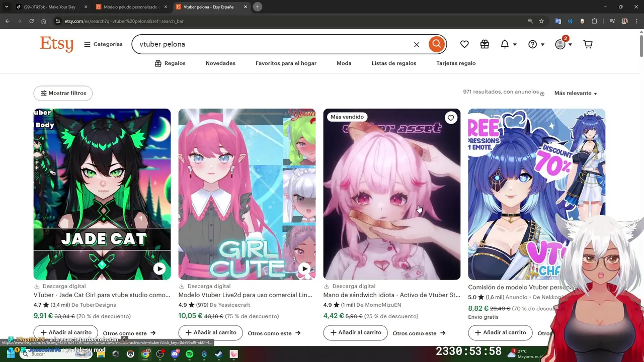644x362 pixels.
Task: Open the zoom magnifier in address bar
Action: tap(530, 21)
